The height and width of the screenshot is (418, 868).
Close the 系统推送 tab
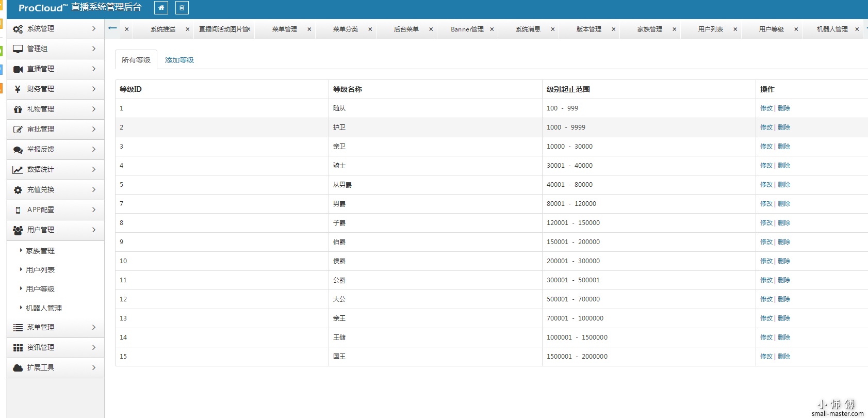pos(187,29)
